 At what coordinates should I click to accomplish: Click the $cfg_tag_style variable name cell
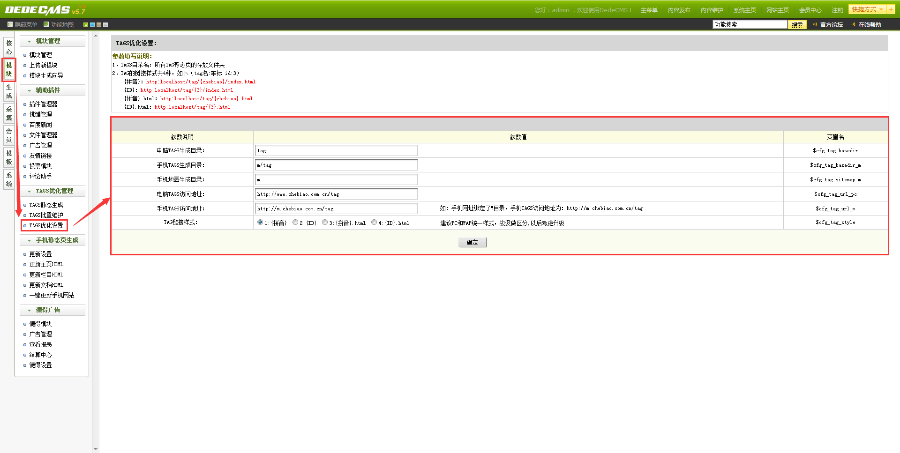(835, 222)
